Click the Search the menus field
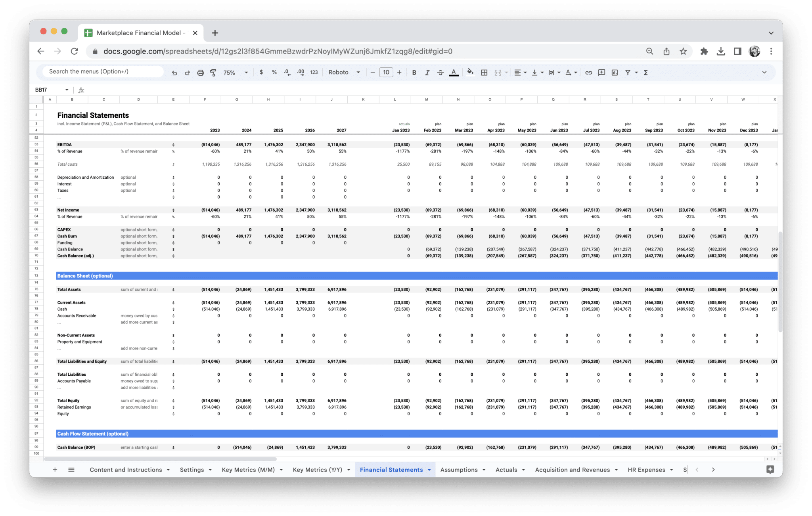The image size is (812, 516). pos(101,71)
